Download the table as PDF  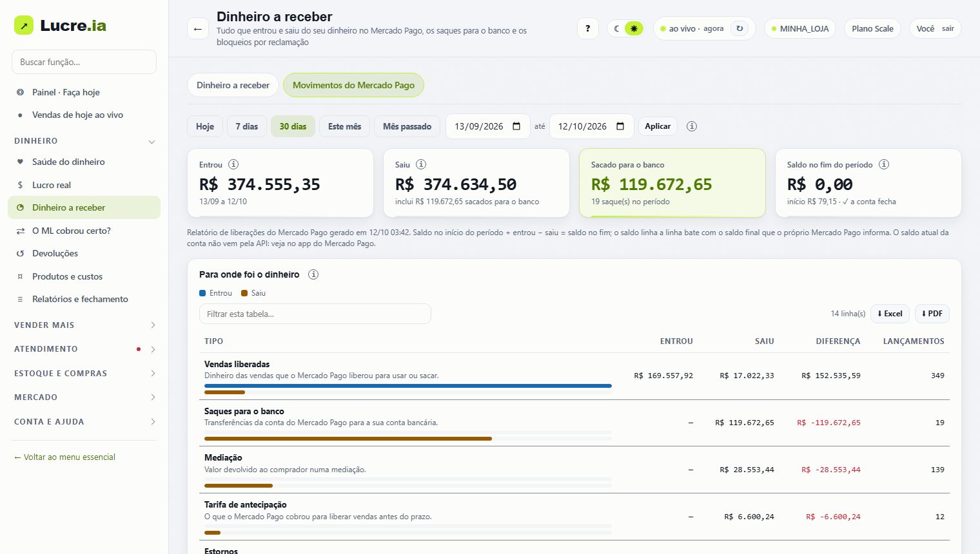click(x=932, y=314)
